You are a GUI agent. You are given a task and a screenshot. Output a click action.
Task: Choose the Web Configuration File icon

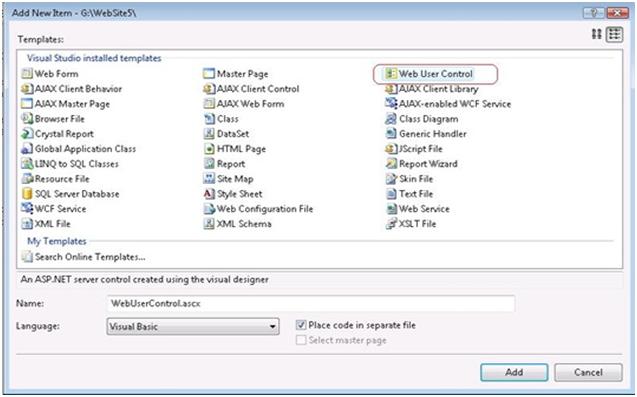click(209, 209)
